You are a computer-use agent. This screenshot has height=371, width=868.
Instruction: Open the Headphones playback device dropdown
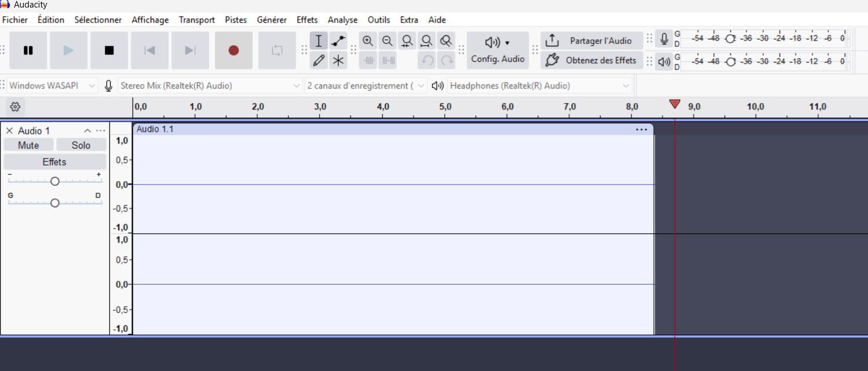pyautogui.click(x=540, y=86)
